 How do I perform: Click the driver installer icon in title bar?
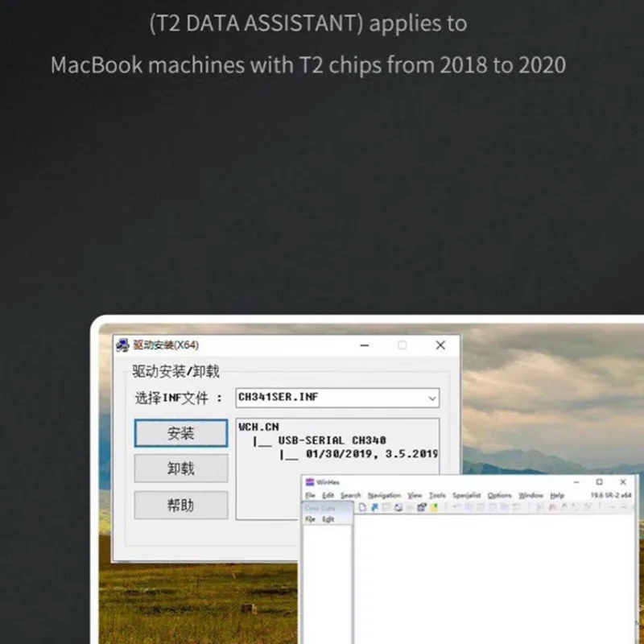(x=122, y=345)
